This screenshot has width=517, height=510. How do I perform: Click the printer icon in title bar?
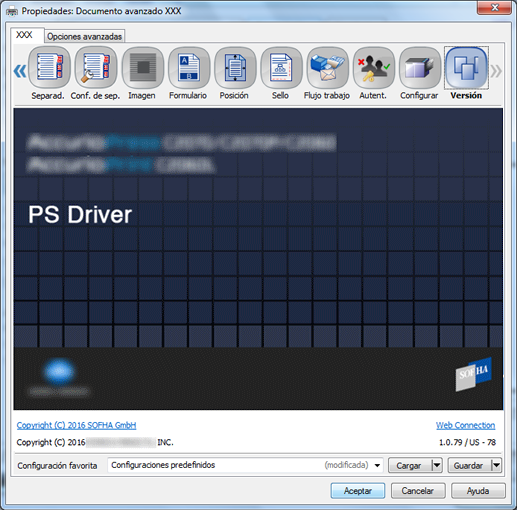click(12, 12)
